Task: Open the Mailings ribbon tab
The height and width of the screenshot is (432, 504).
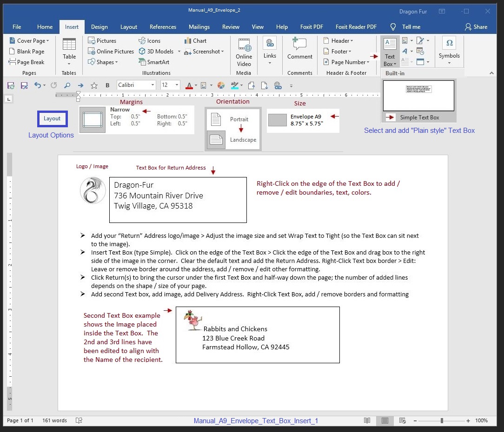Action: point(199,26)
